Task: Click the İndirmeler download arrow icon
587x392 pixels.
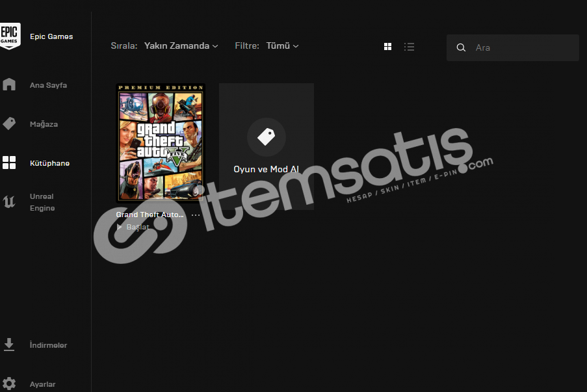Action: (x=9, y=345)
